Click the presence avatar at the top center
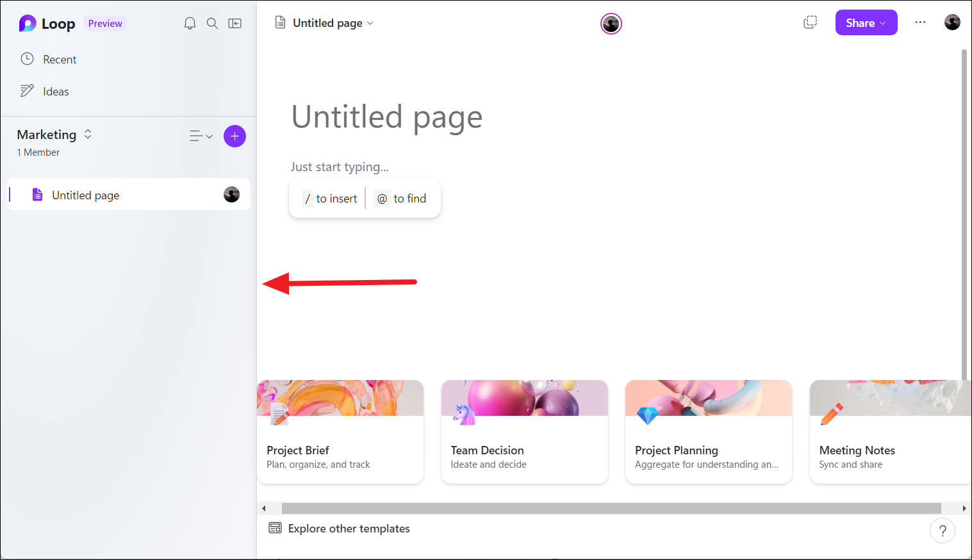 pyautogui.click(x=611, y=24)
